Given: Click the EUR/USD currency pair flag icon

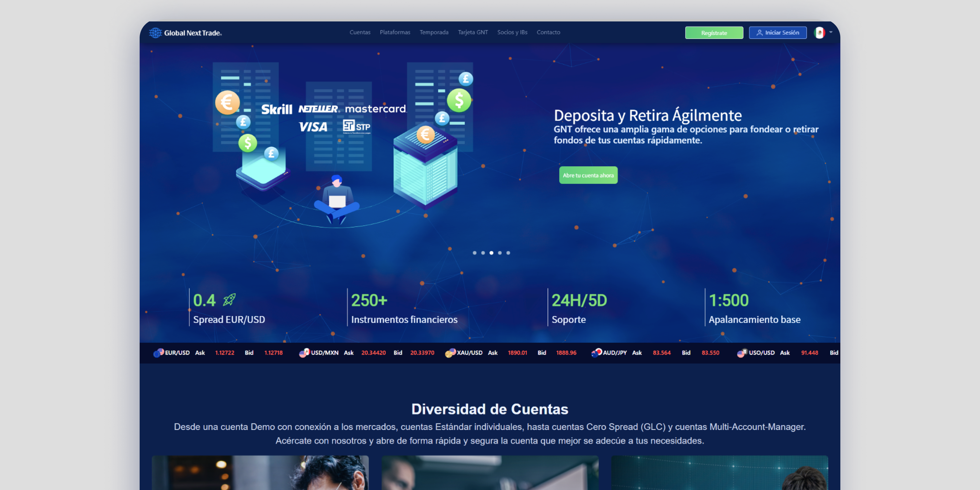Looking at the screenshot, I should coord(159,353).
